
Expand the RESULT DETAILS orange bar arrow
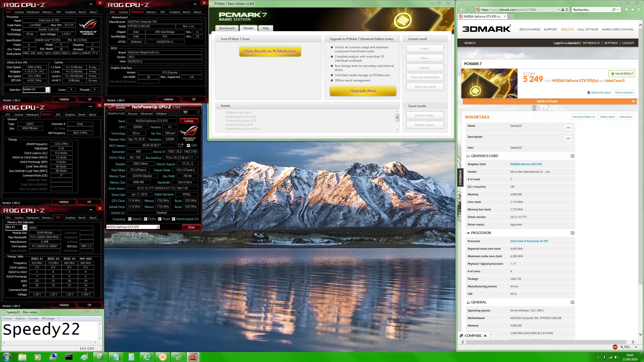[x=633, y=101]
